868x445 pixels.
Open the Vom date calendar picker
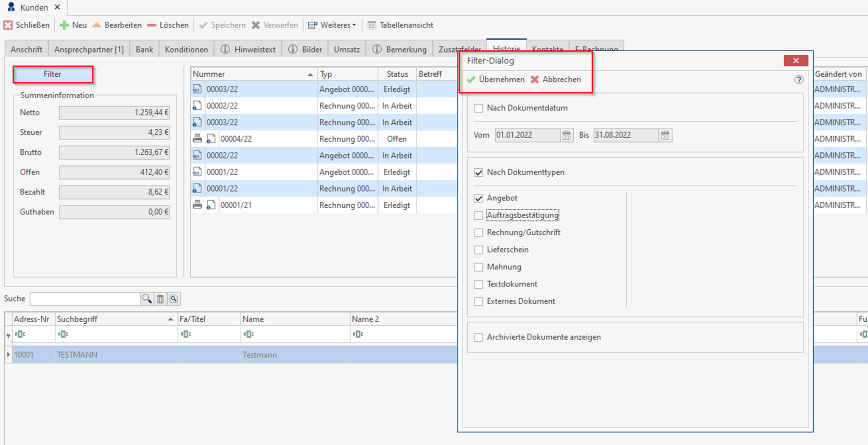click(567, 135)
